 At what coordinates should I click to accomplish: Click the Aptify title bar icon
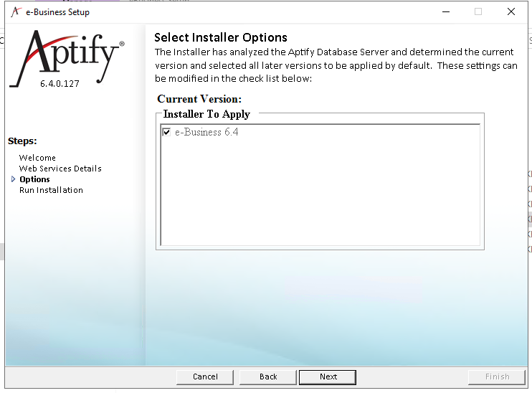pos(16,12)
